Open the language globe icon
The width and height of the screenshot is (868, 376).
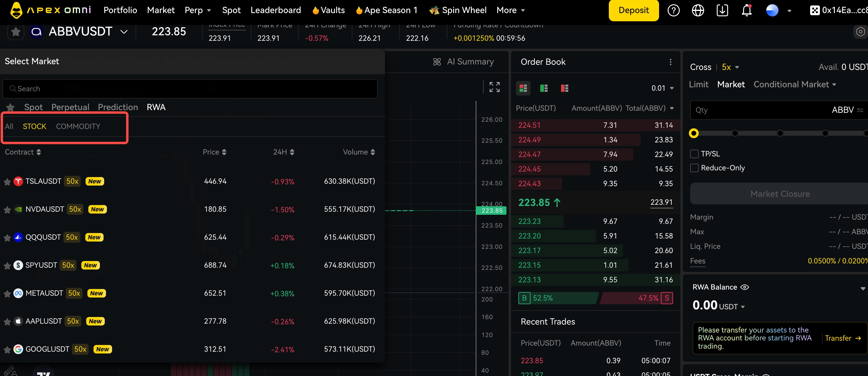click(697, 10)
